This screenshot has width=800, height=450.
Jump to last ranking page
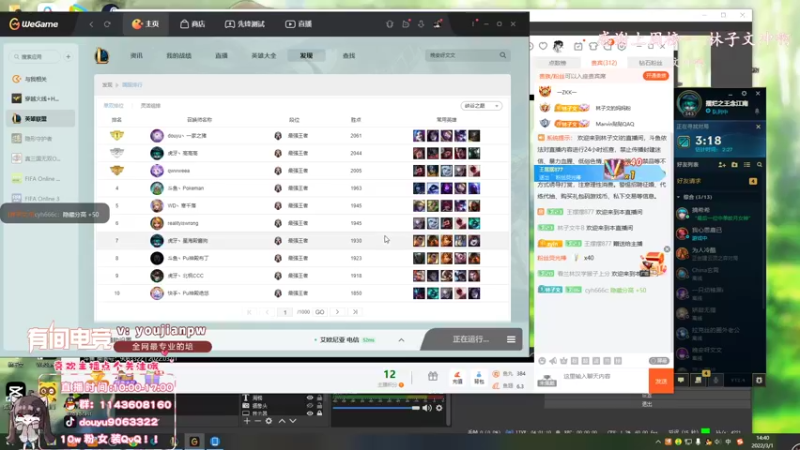coord(356,312)
